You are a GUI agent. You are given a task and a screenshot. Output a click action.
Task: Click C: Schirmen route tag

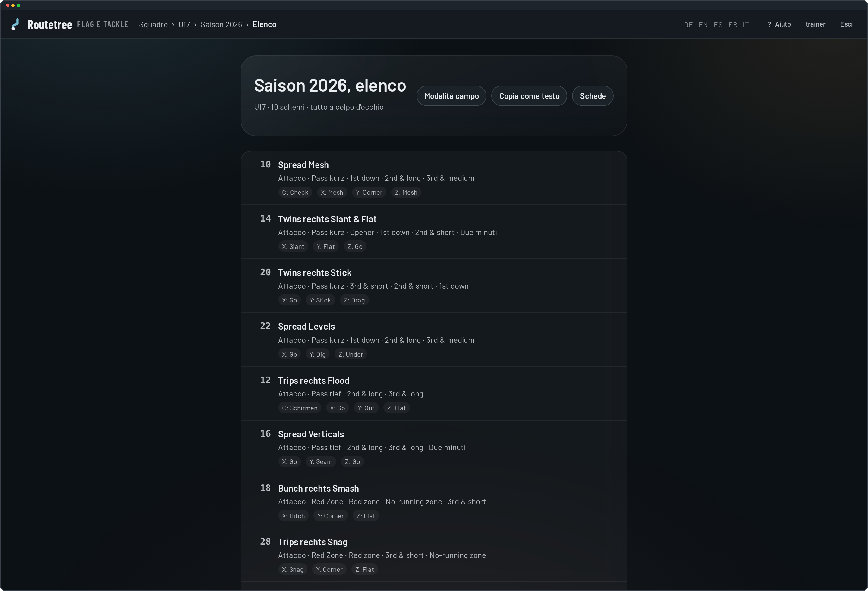coord(300,408)
